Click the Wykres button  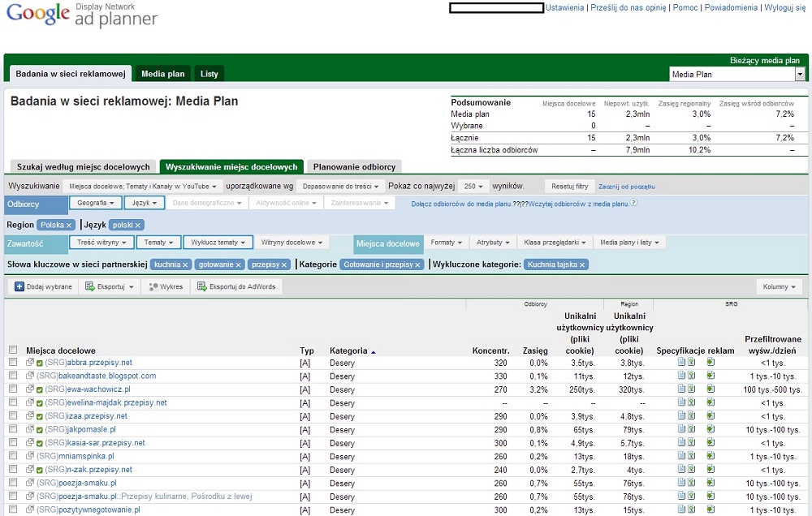(x=166, y=286)
